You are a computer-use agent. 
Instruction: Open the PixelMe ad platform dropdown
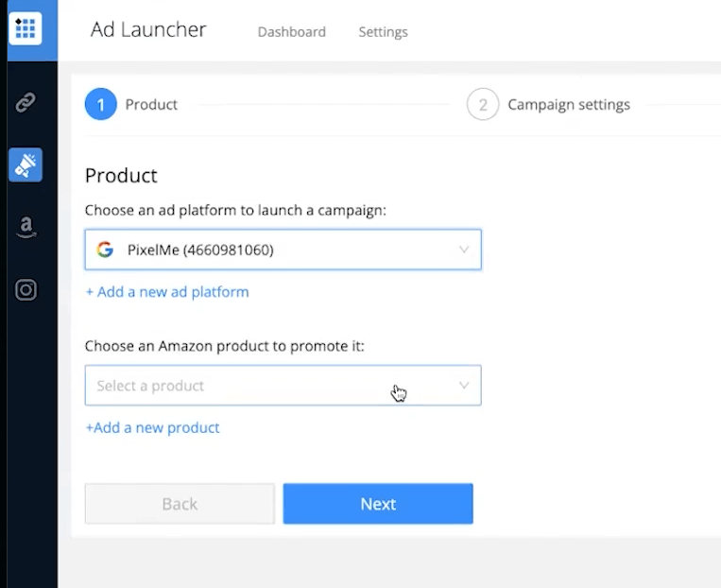283,250
